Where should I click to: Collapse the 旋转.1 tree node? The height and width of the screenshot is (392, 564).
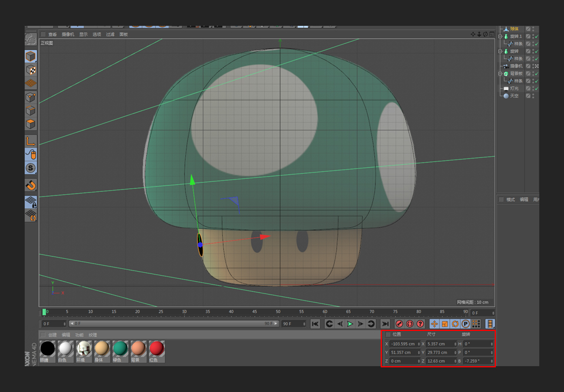coord(500,36)
